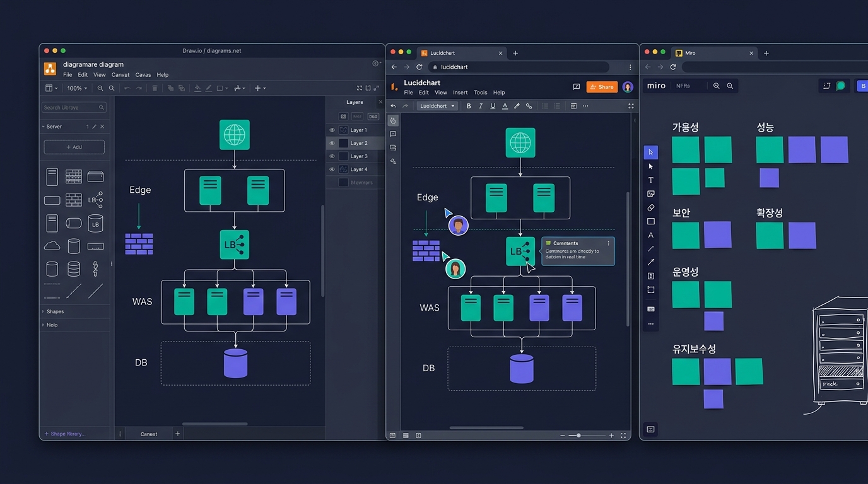Open Draw.io Help menu
Image resolution: width=868 pixels, height=484 pixels.
pyautogui.click(x=163, y=75)
